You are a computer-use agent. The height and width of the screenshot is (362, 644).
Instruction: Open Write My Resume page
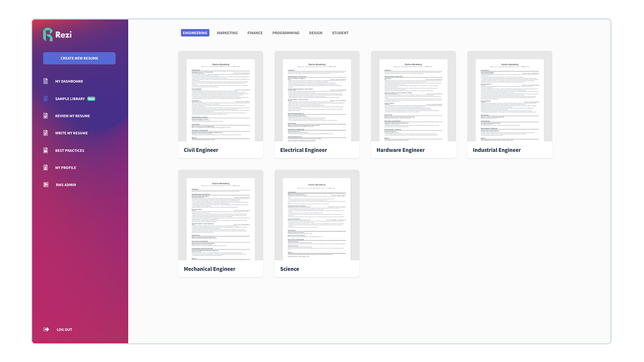tap(71, 133)
